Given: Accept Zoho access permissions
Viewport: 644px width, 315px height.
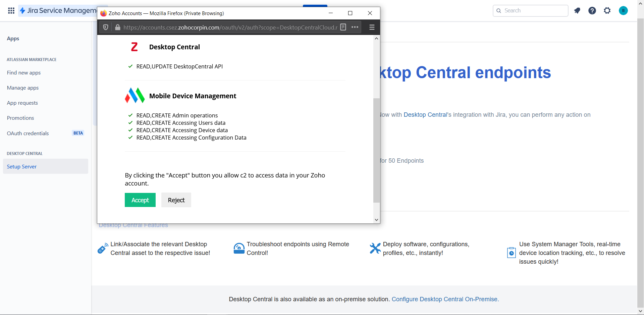Looking at the screenshot, I should pyautogui.click(x=140, y=200).
